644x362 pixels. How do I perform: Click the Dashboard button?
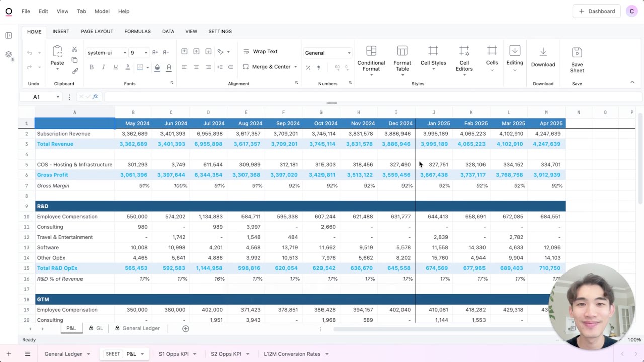[597, 11]
